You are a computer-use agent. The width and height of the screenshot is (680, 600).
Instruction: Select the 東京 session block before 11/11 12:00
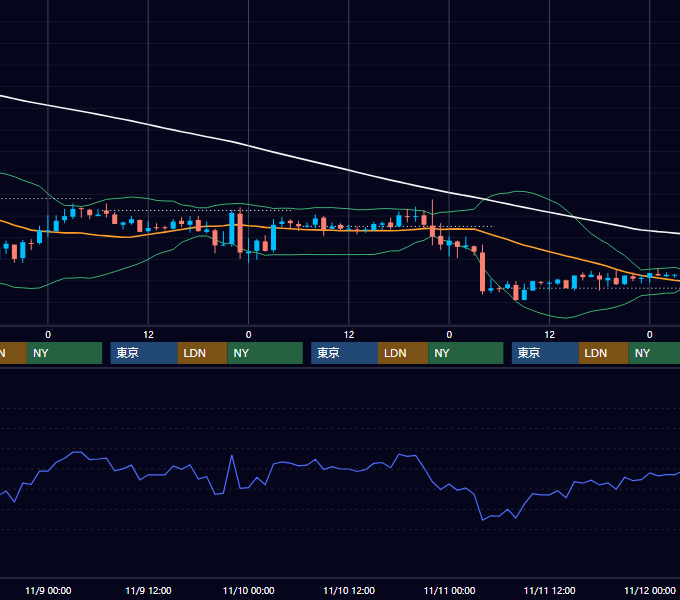[545, 353]
